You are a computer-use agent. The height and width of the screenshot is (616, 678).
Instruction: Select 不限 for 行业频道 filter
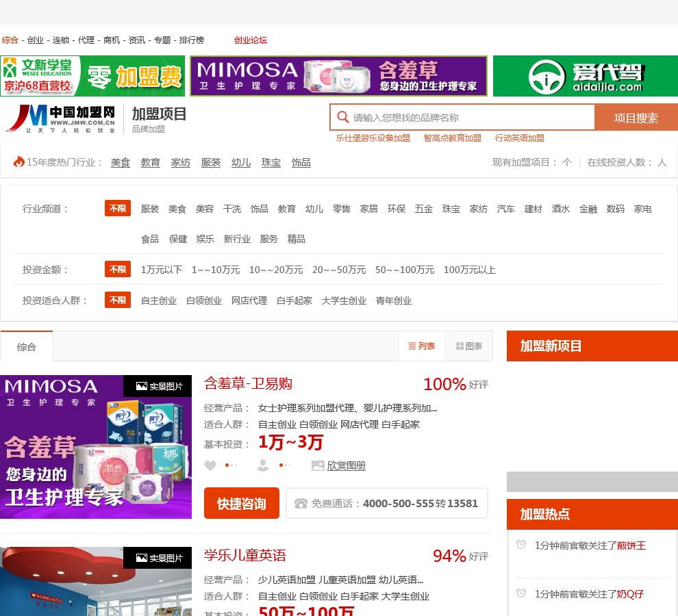(118, 208)
